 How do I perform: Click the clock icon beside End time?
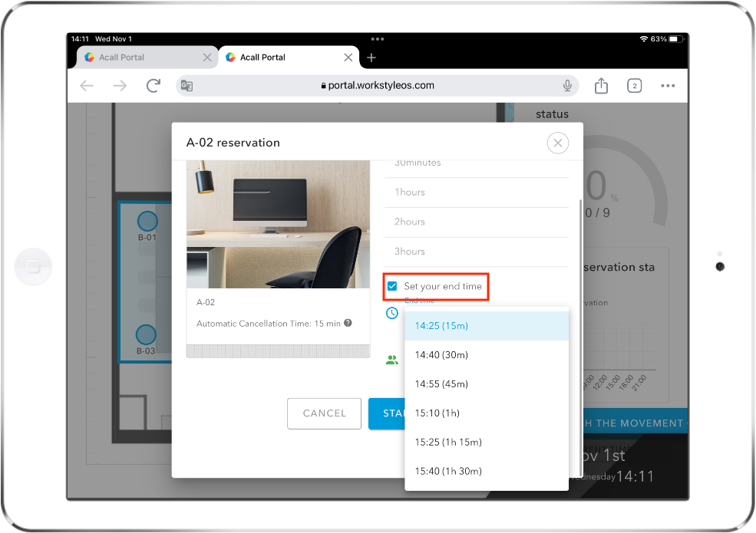[x=392, y=313]
